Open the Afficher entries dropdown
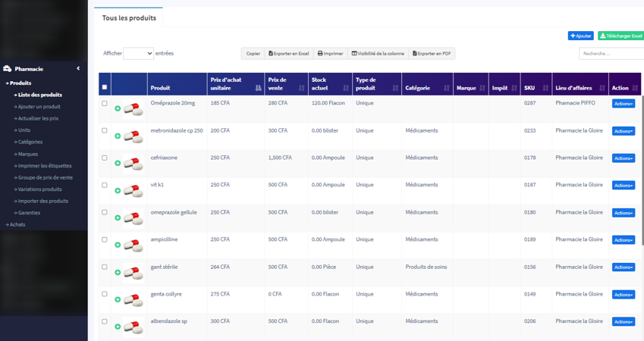This screenshot has width=644, height=341. (x=138, y=54)
